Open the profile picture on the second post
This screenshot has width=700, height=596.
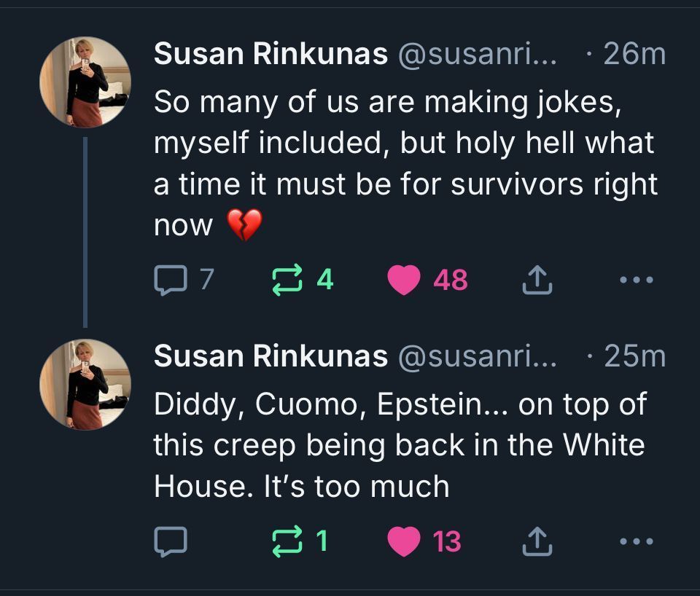85,385
